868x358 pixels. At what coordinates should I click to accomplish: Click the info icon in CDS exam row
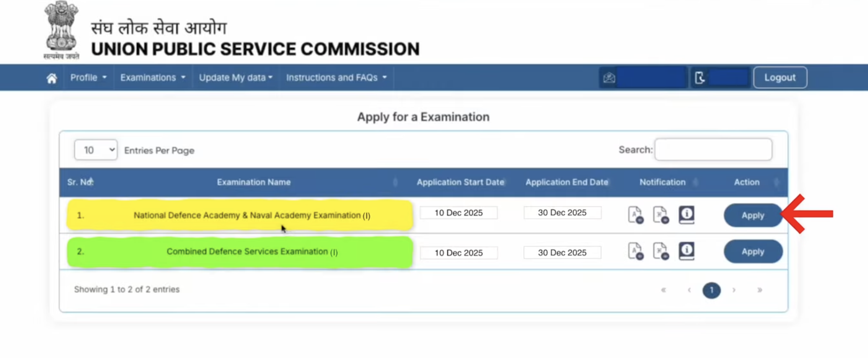(686, 251)
